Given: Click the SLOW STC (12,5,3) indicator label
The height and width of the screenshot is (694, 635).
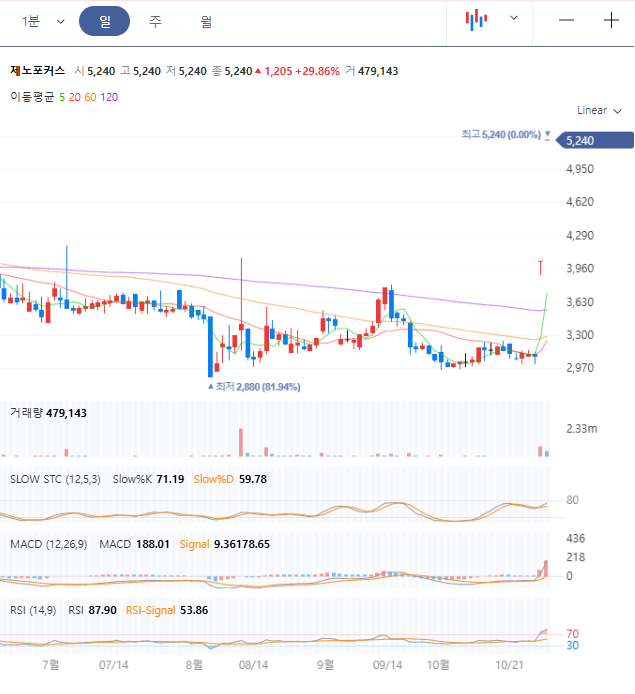Looking at the screenshot, I should [55, 479].
